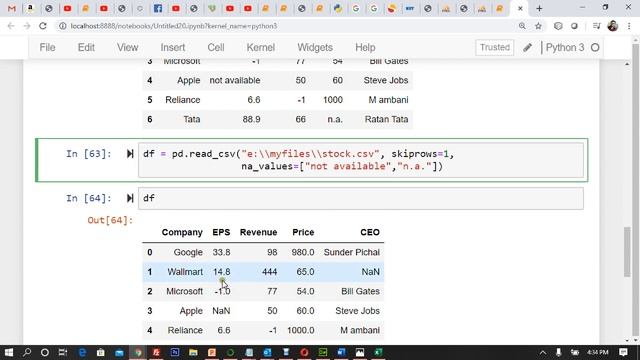Open File Explorer from taskbar
The image size is (640, 360).
(193, 352)
